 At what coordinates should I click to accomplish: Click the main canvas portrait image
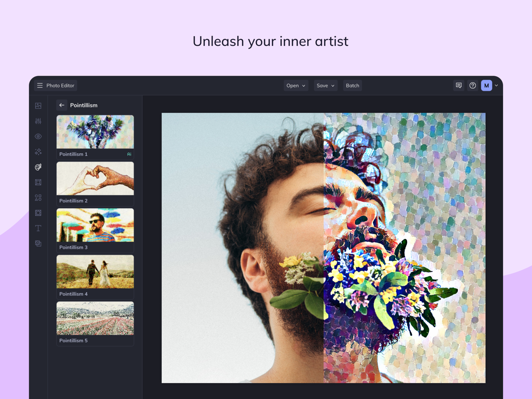(323, 248)
